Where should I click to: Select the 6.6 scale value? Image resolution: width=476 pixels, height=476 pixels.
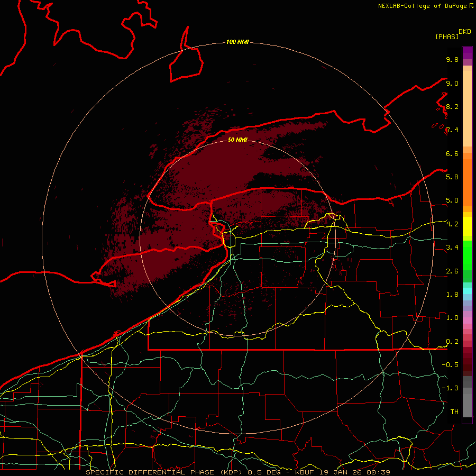coord(452,153)
